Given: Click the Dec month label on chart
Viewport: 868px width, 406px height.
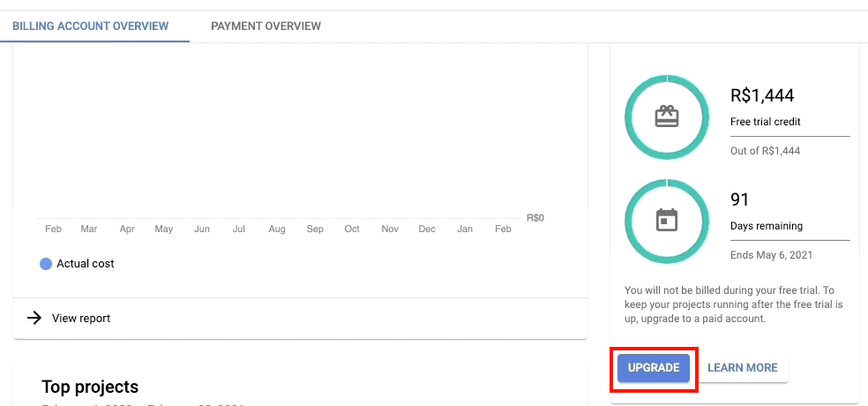Looking at the screenshot, I should pos(427,229).
